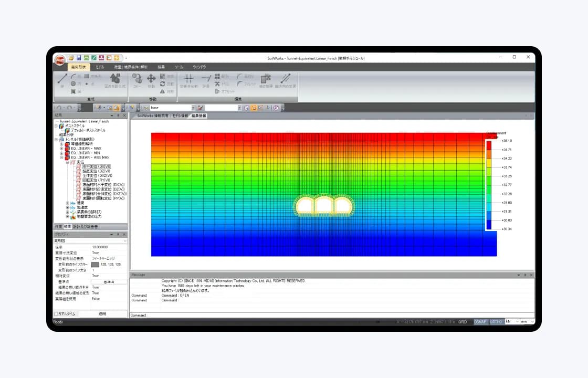Select the diagonal line drawing tool in ribbon
Image resolution: width=588 pixels, height=378 pixels.
[62, 78]
